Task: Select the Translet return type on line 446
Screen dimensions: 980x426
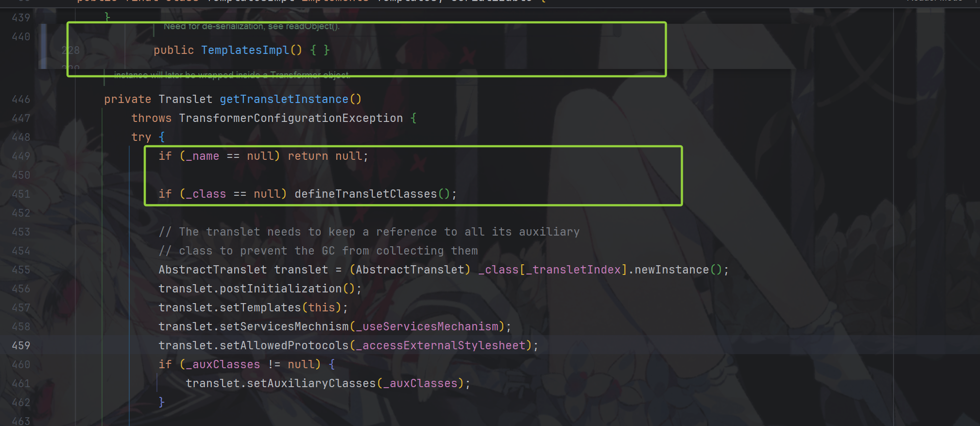Action: tap(186, 99)
